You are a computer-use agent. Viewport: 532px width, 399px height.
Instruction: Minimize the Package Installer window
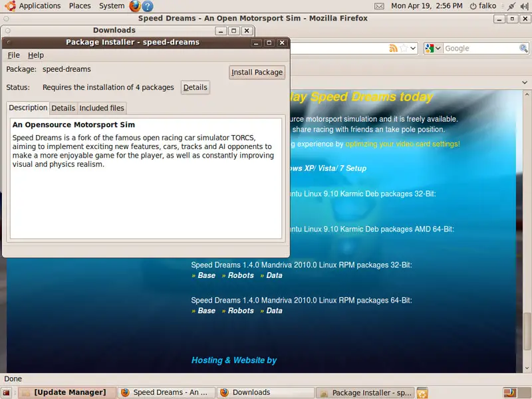[x=256, y=43]
